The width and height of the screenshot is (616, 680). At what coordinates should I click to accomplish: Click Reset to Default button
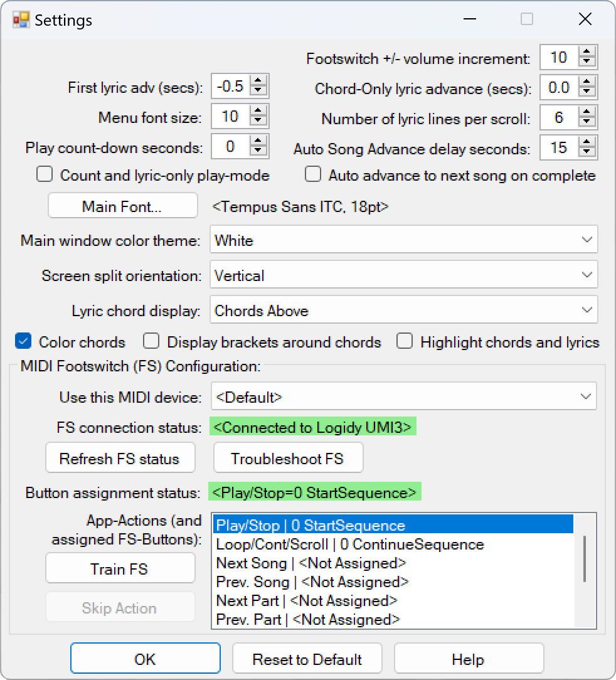307,658
